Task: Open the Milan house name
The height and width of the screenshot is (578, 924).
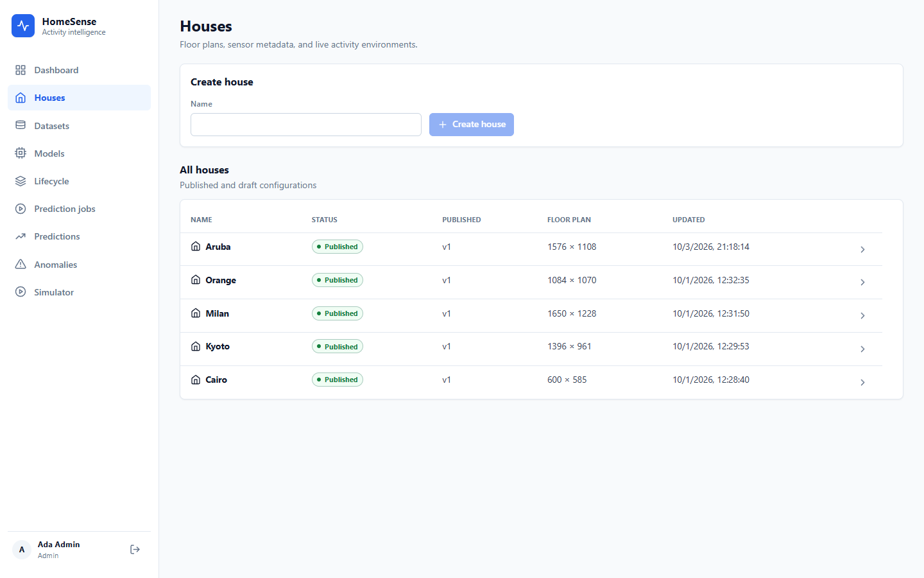Action: coord(218,313)
